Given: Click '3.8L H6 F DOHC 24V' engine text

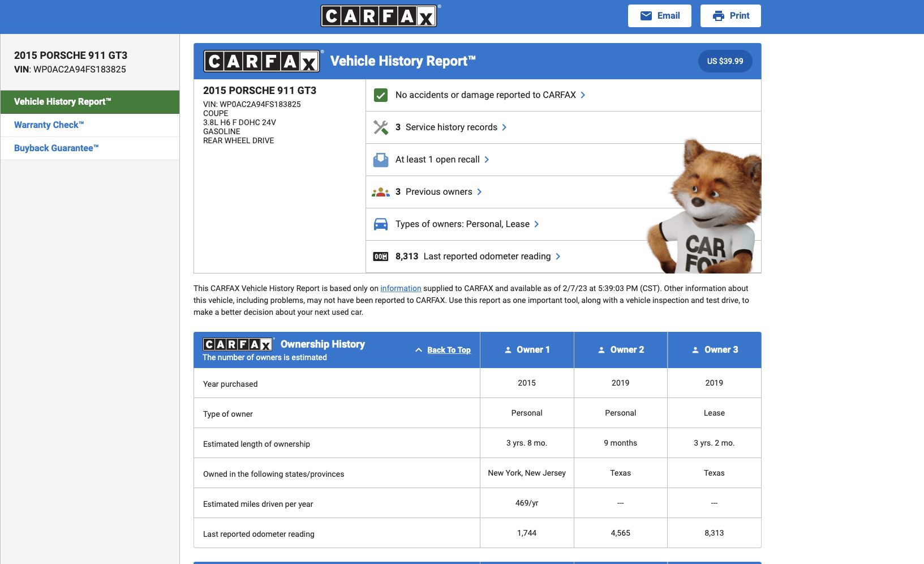Looking at the screenshot, I should coord(239,122).
